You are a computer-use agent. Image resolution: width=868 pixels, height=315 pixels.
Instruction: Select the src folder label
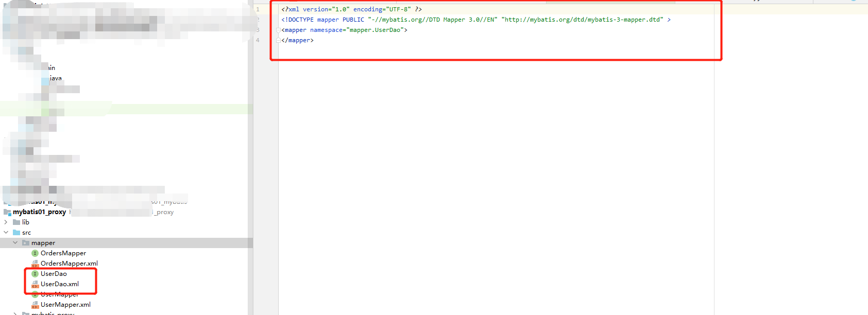[26, 233]
